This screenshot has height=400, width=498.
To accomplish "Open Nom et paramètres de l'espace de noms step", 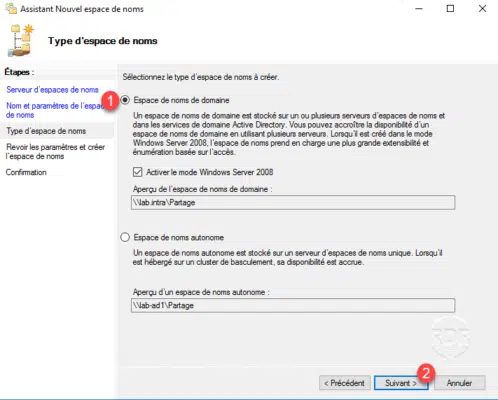I will [55, 110].
